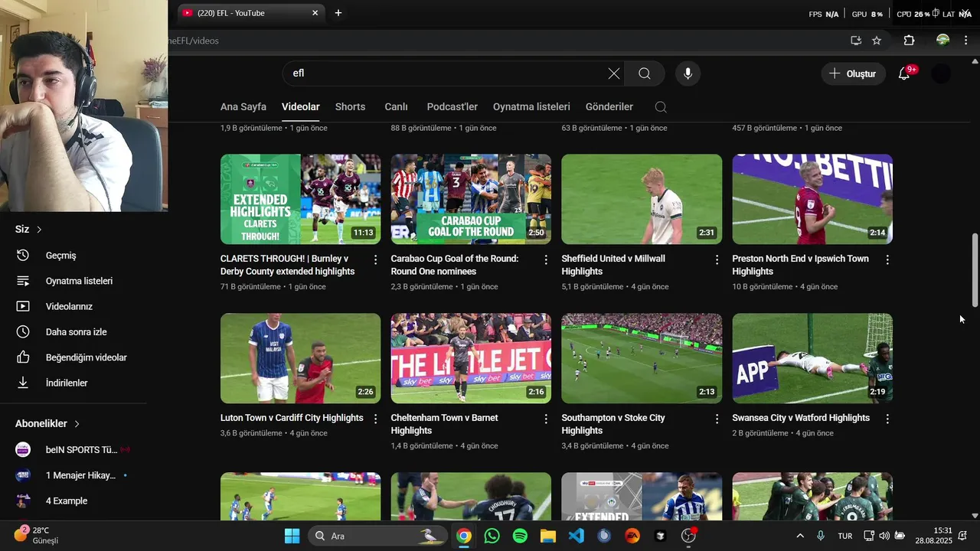Play Carabao Cup Goal of the Round thumbnail

pos(471,199)
